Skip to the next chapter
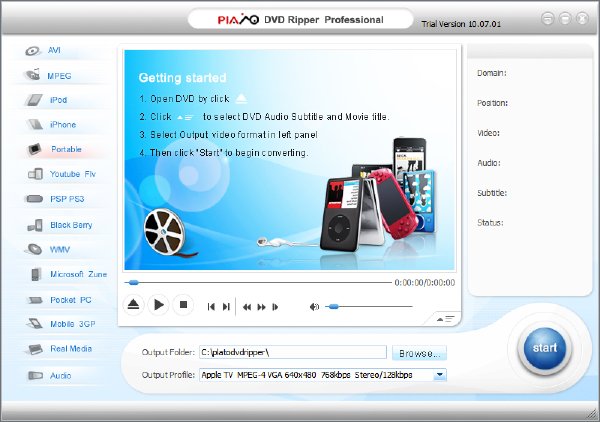600x422 pixels. coord(226,307)
